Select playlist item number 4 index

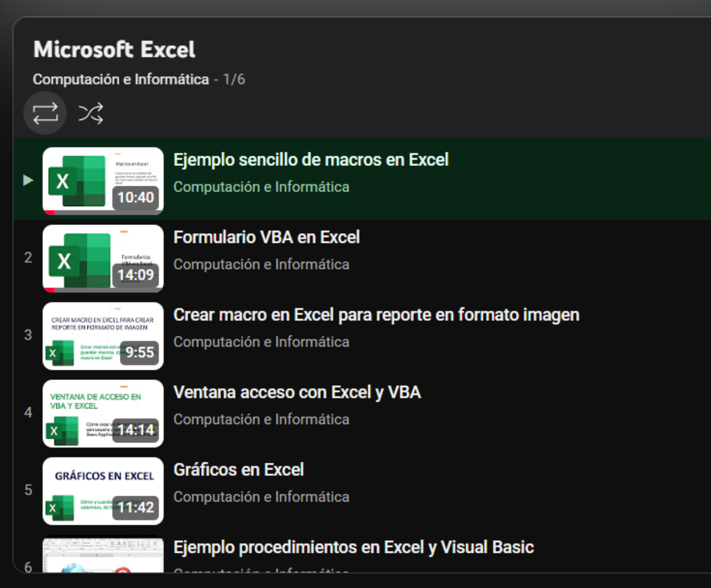pos(28,412)
